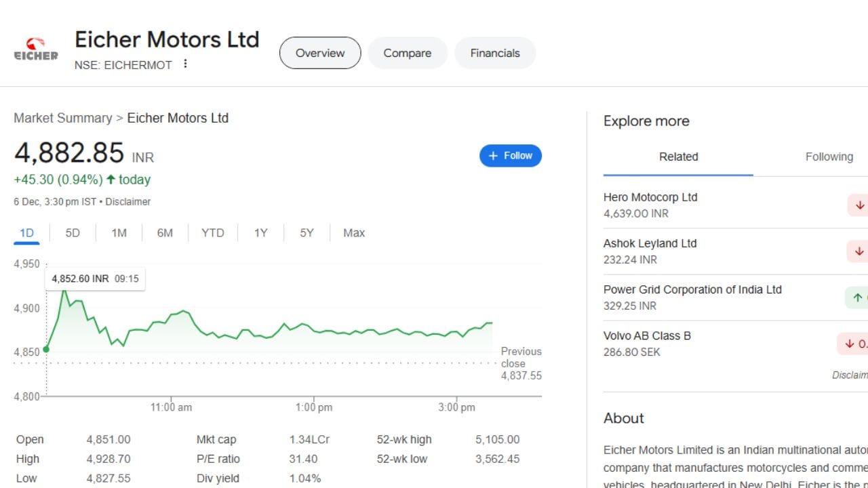Show the Max time range chart
Image resolution: width=868 pixels, height=488 pixels.
353,232
